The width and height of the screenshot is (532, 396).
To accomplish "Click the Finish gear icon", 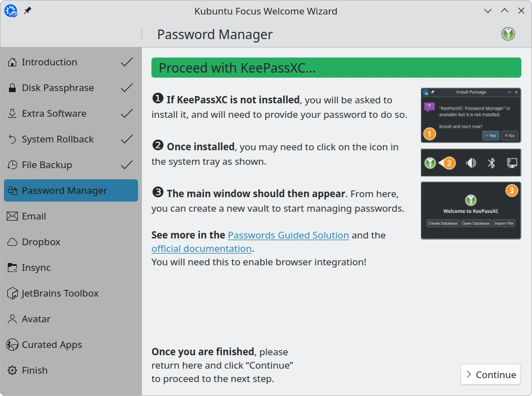I will (x=12, y=370).
